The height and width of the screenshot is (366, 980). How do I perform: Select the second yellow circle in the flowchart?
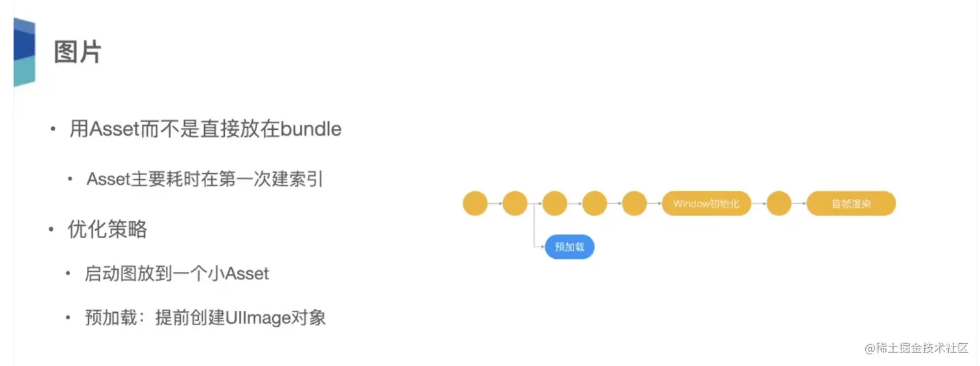coord(515,203)
